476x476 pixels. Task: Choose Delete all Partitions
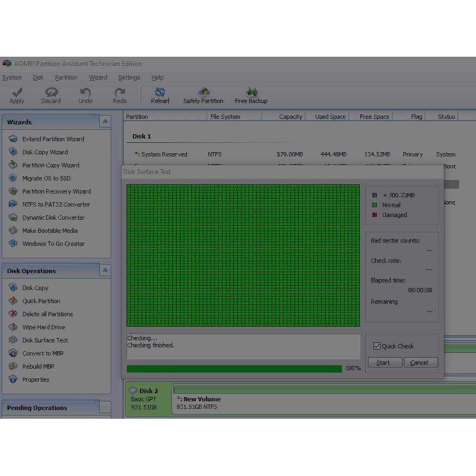tap(41, 314)
